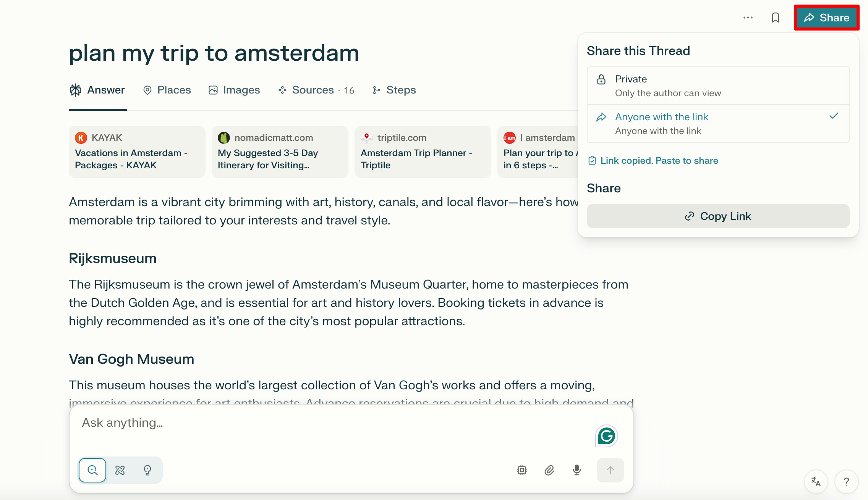The image size is (868, 500).
Task: Open the model selector chip icon
Action: point(522,470)
